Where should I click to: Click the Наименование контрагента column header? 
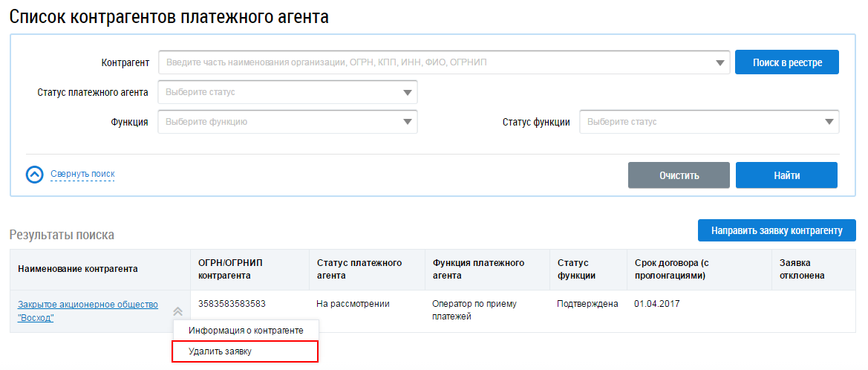(x=78, y=269)
